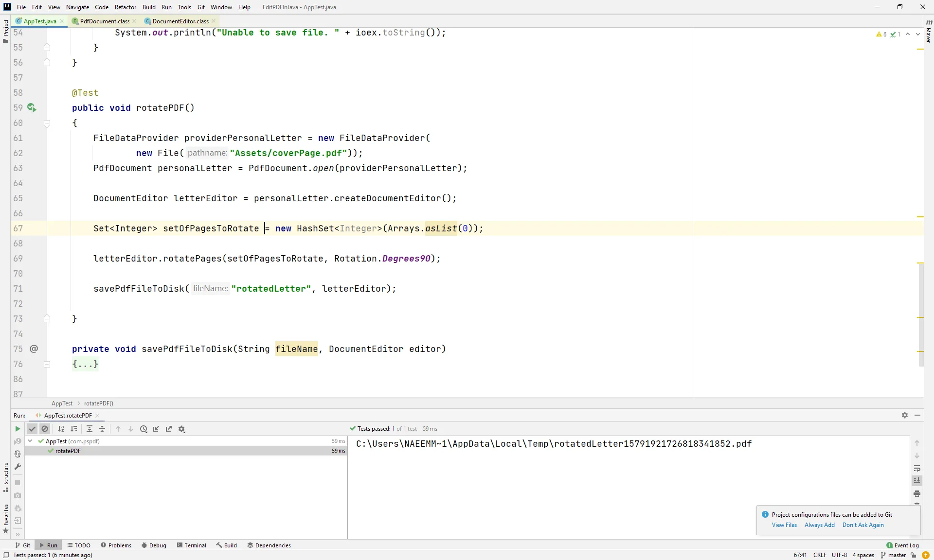Viewport: 934px width, 560px height.
Task: Show more run toolbar actions
Action: [x=18, y=534]
